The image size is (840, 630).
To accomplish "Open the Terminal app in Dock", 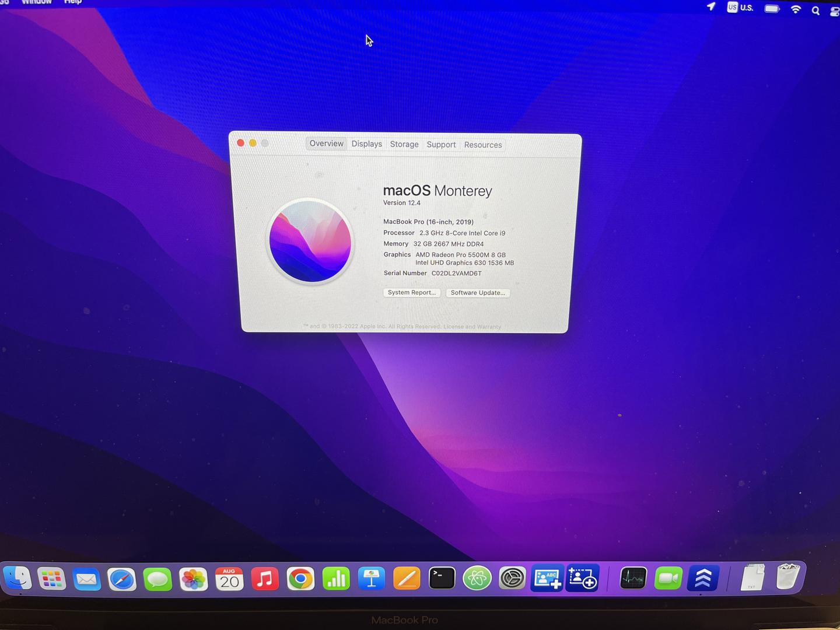I will tap(442, 579).
